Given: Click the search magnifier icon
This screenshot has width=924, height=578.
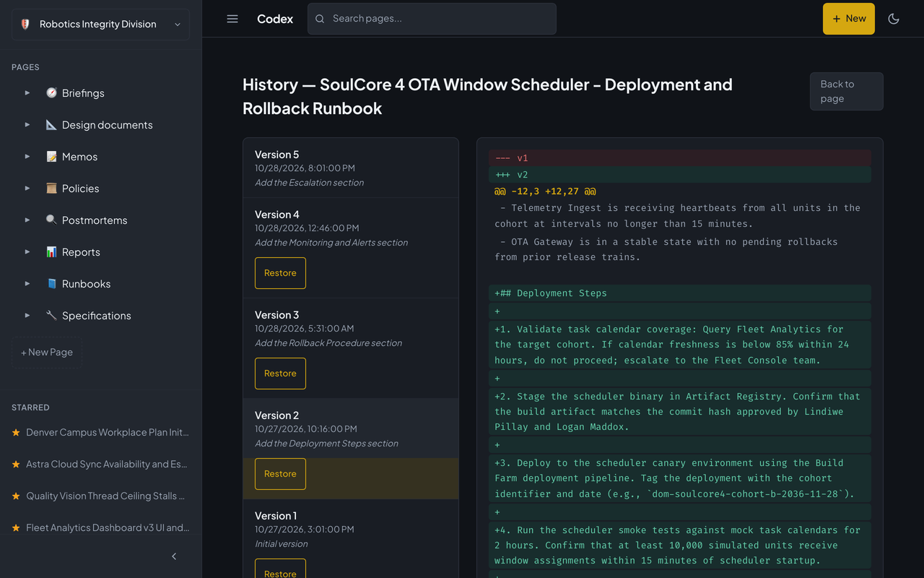Looking at the screenshot, I should coord(320,19).
